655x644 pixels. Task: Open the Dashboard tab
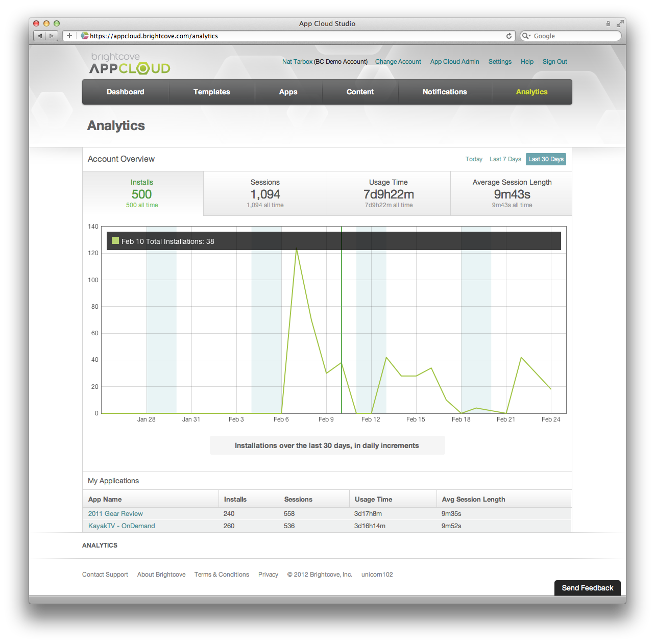[126, 92]
